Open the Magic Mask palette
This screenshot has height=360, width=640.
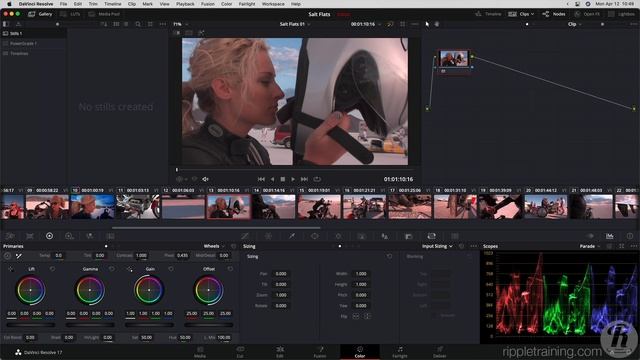[x=362, y=236]
